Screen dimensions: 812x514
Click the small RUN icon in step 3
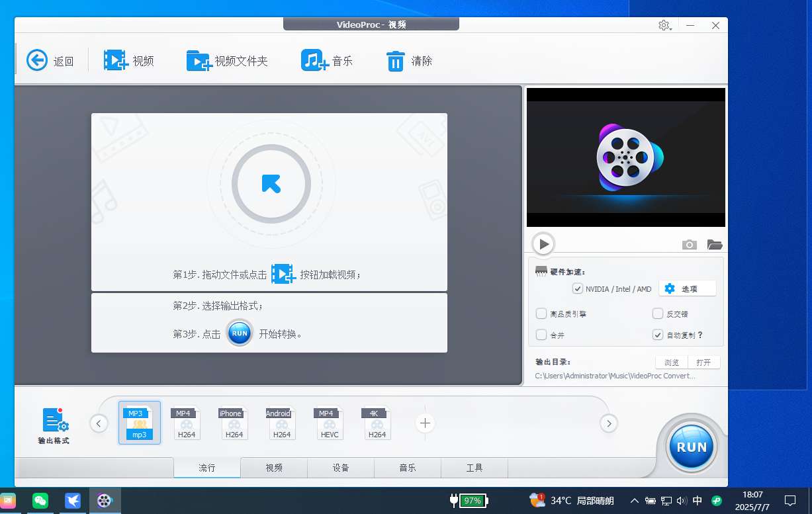[x=240, y=333]
